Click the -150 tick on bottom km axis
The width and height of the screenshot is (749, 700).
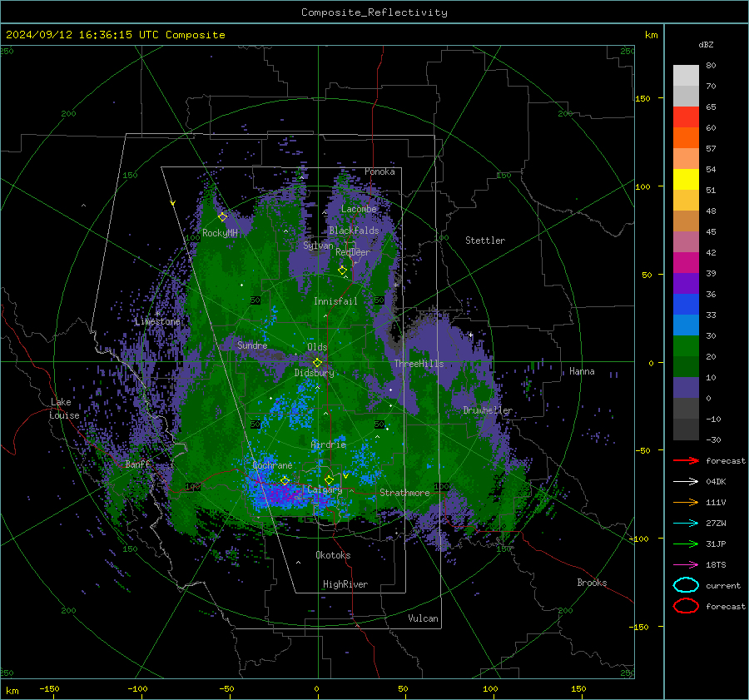coord(49,688)
